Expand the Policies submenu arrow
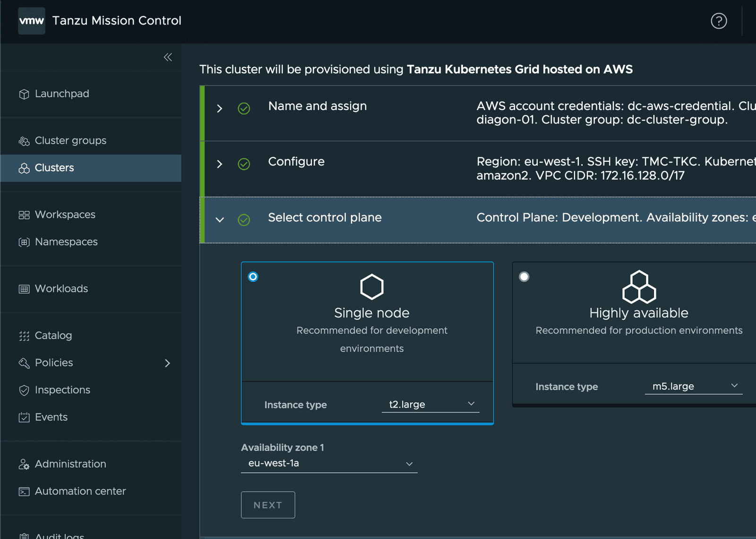756x539 pixels. [x=167, y=363]
